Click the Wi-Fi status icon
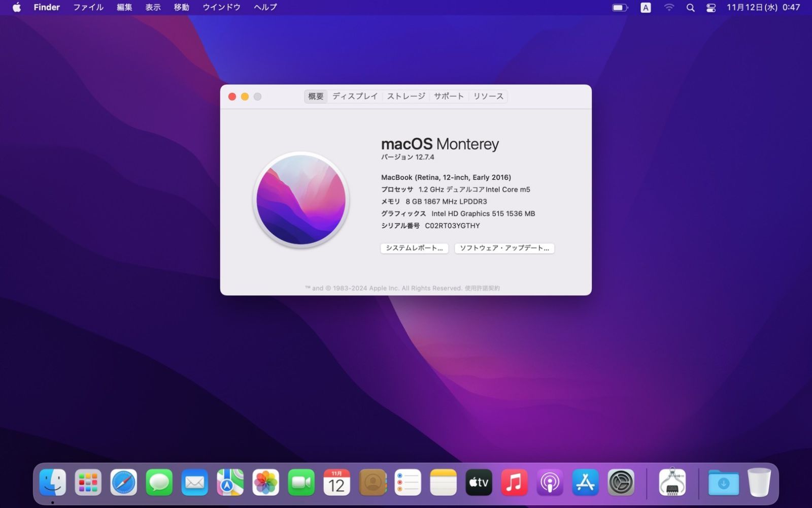Image resolution: width=812 pixels, height=508 pixels. pyautogui.click(x=669, y=7)
